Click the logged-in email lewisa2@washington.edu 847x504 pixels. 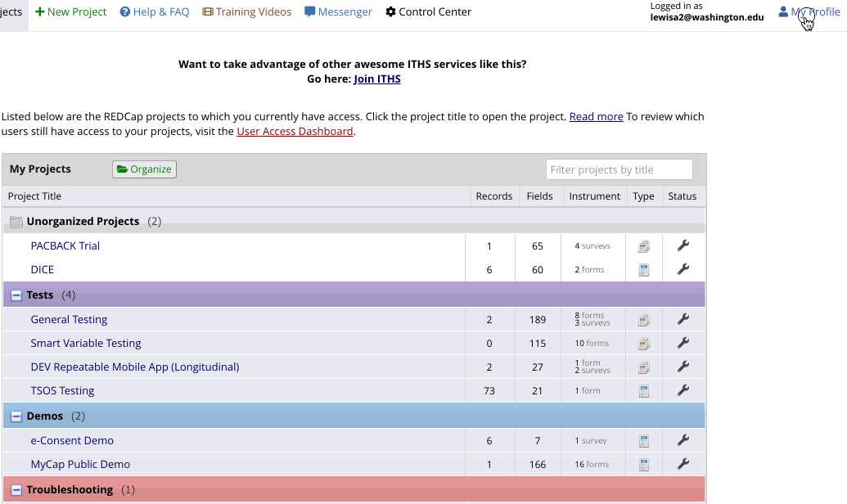[x=707, y=17]
